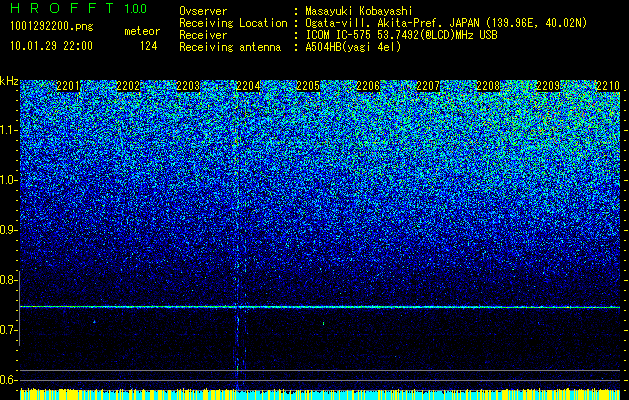The image size is (629, 400).
Task: Click the meteor count 124
Action: [148, 46]
